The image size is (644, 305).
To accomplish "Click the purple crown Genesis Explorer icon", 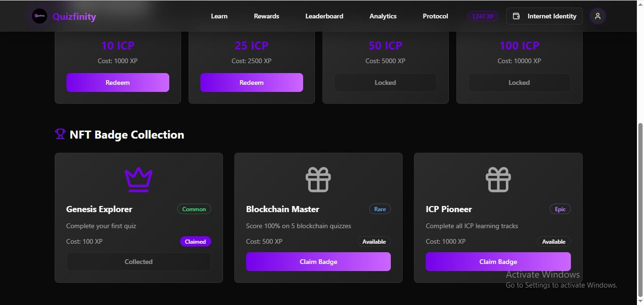I will 139,180.
